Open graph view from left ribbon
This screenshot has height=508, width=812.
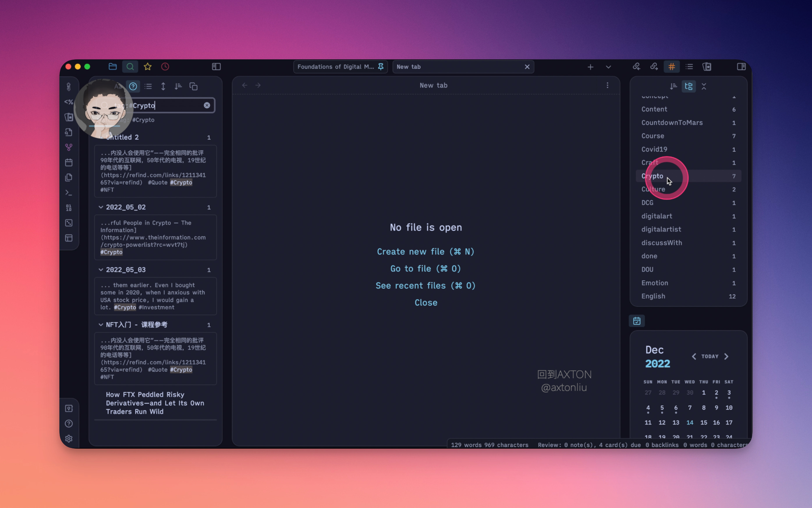point(69,147)
